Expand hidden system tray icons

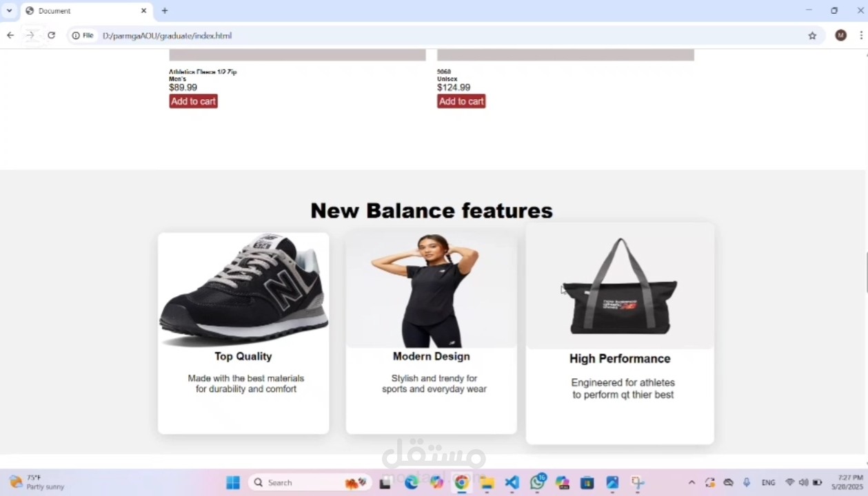coord(692,482)
